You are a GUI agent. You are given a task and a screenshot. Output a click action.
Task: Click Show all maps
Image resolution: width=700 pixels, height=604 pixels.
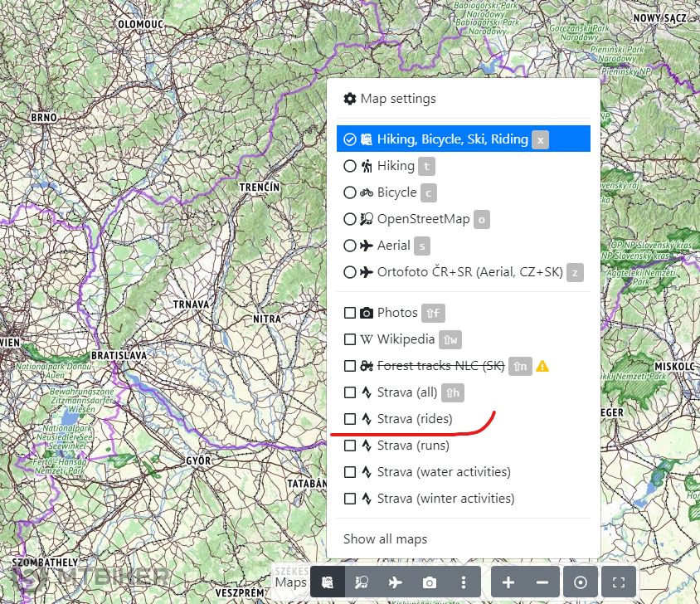click(386, 538)
